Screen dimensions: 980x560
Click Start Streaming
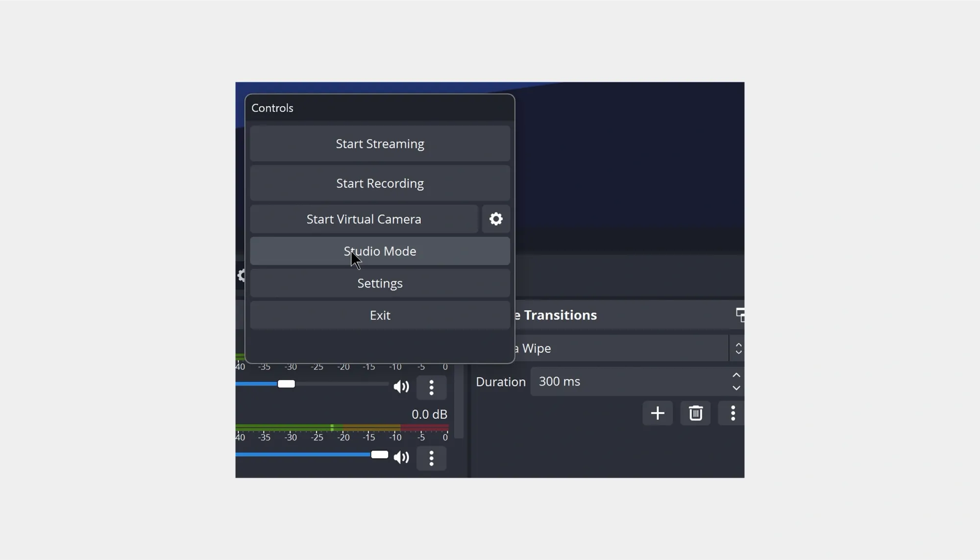[x=380, y=144]
